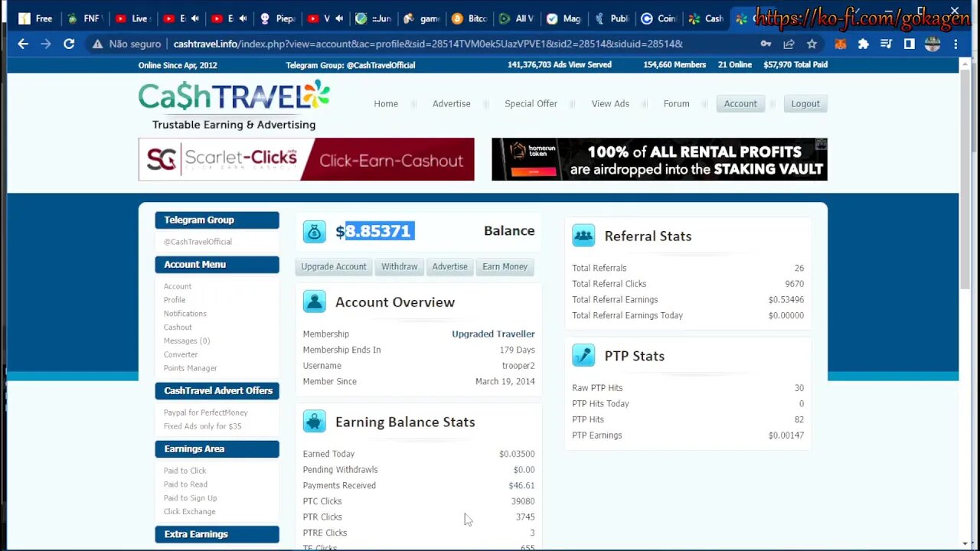Click the username value trooper2

[518, 366]
